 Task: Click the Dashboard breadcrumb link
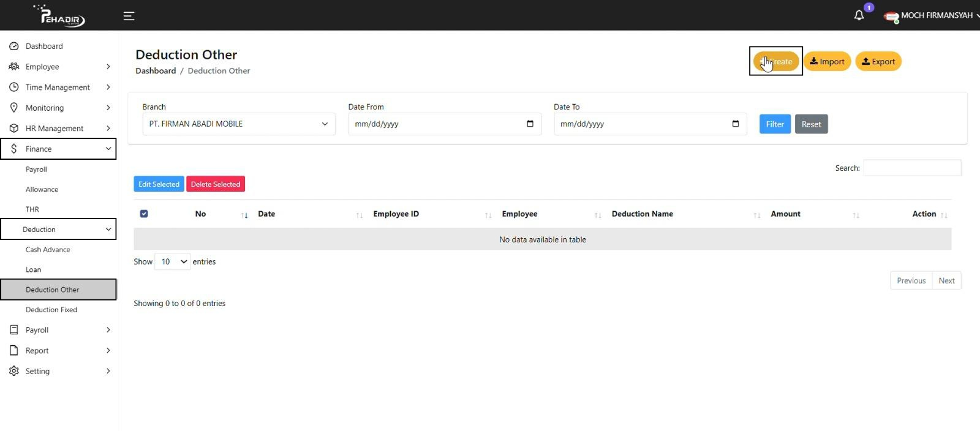point(156,71)
